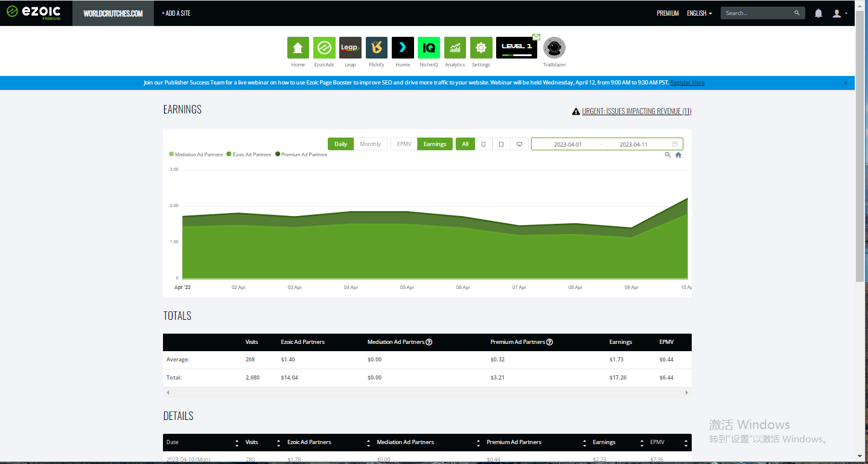Open the Analytics icon
The image size is (868, 464).
(x=455, y=48)
